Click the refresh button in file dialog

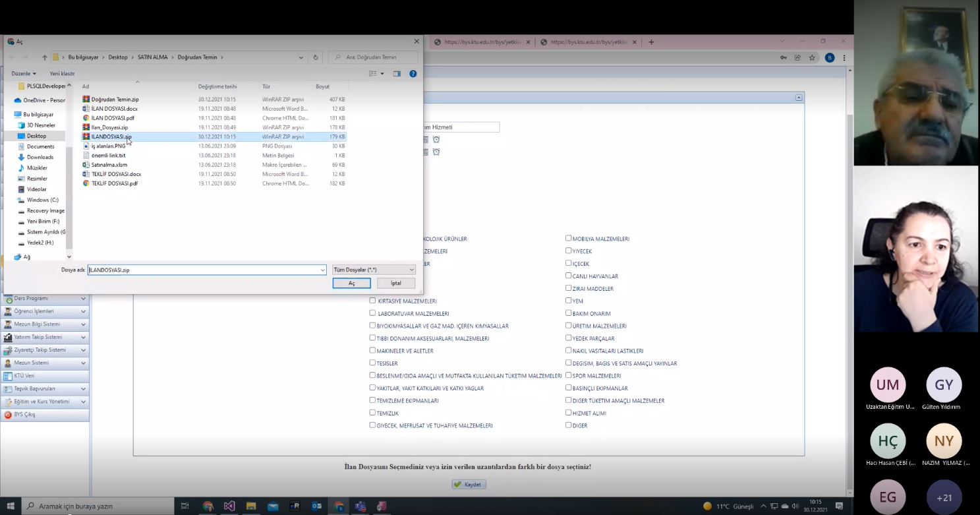(x=316, y=57)
